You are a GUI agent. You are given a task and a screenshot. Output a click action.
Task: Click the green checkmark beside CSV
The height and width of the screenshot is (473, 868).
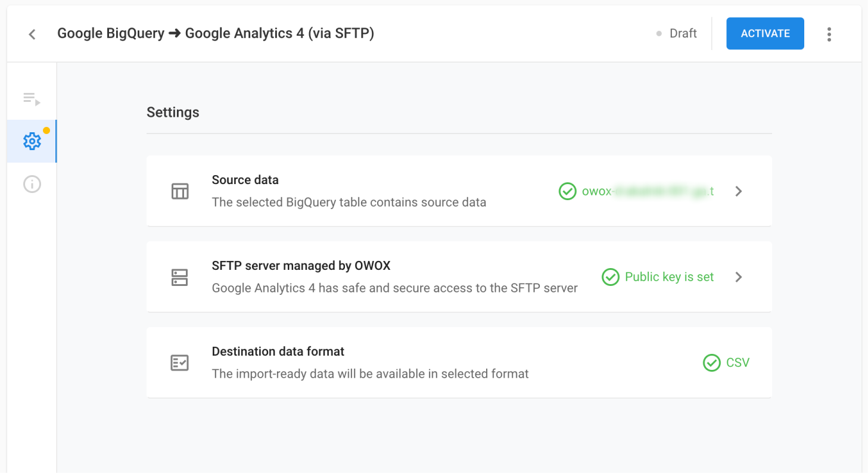tap(711, 363)
